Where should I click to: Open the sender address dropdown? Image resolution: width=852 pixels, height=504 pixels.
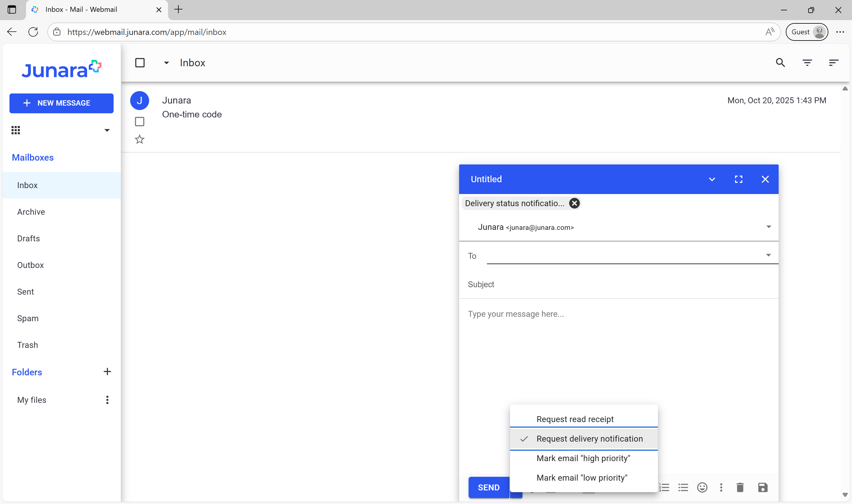tap(769, 227)
